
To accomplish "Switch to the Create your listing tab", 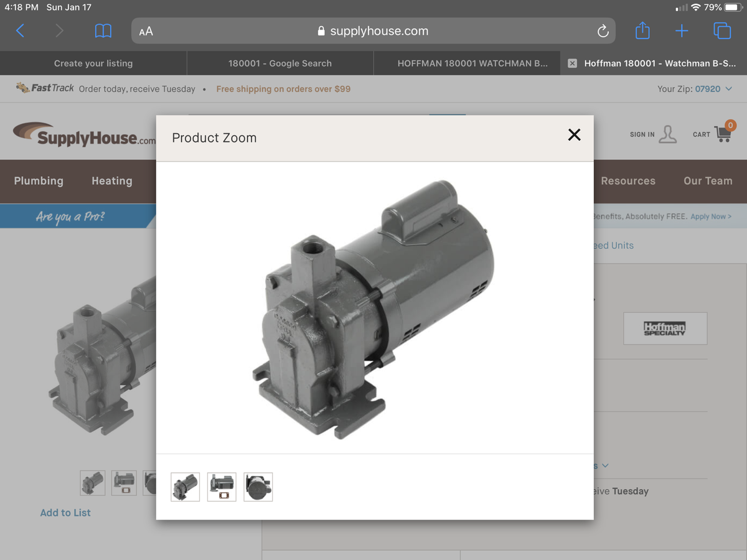I will 93,63.
